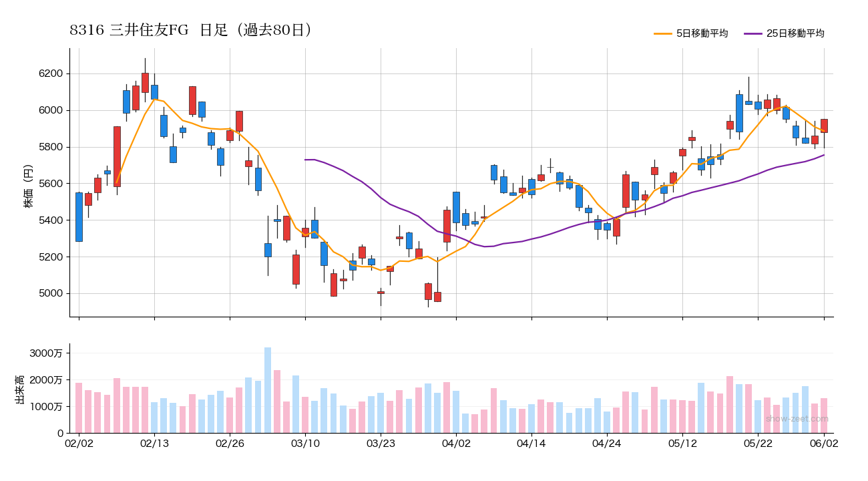
Task: Click the 3000万 volume tick label
Action: tap(47, 353)
